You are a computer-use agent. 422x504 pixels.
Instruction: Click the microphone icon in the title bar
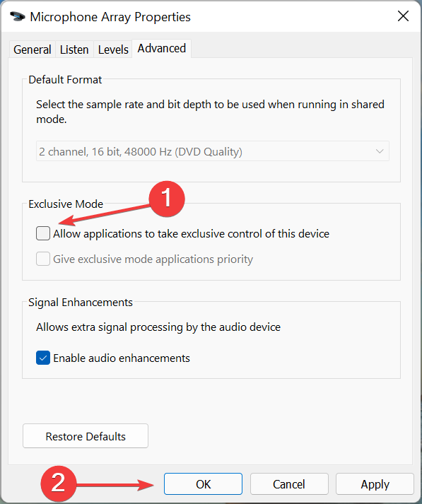tap(18, 16)
